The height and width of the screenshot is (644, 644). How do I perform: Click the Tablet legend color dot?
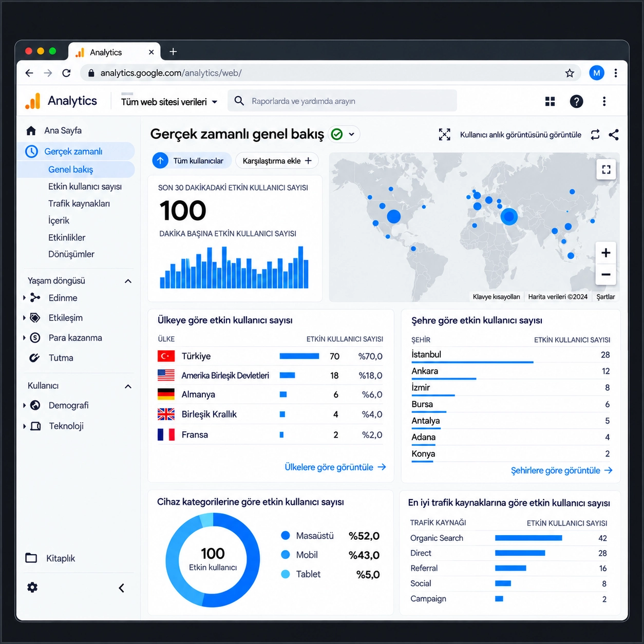click(286, 574)
